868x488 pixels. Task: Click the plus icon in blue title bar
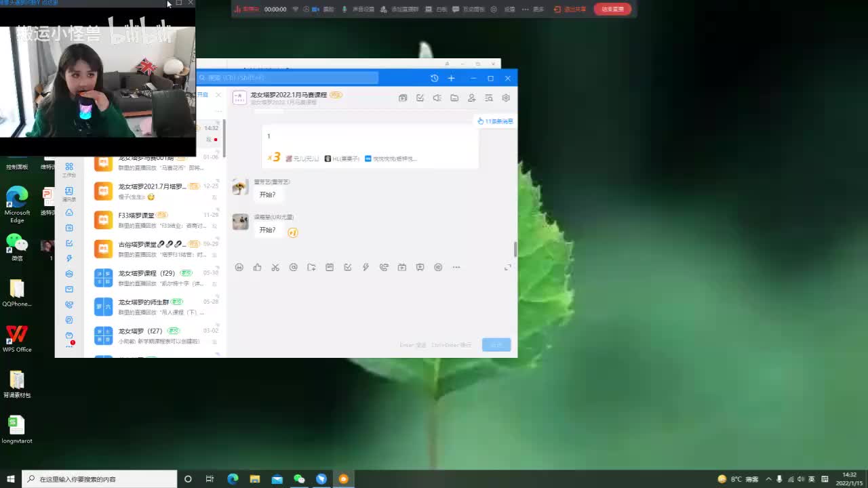tap(452, 79)
